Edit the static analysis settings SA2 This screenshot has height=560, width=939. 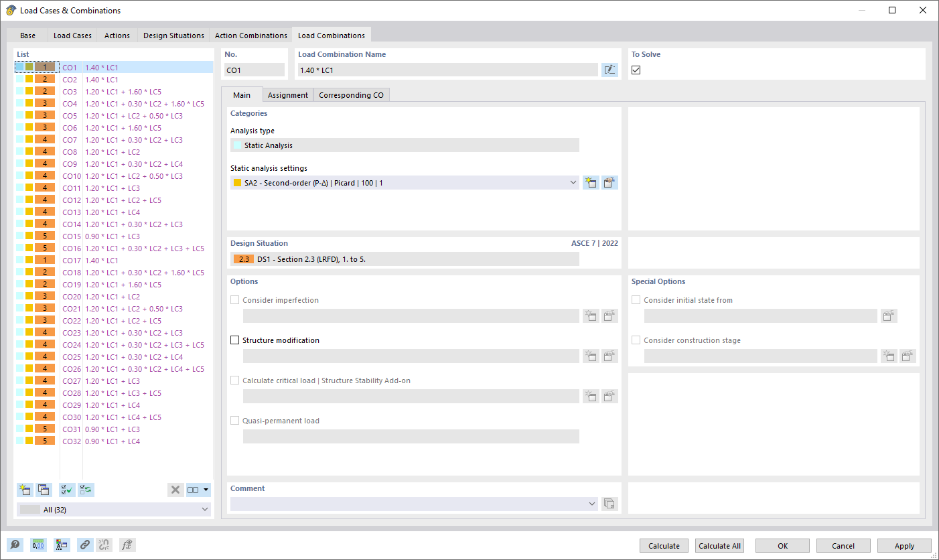tap(609, 182)
